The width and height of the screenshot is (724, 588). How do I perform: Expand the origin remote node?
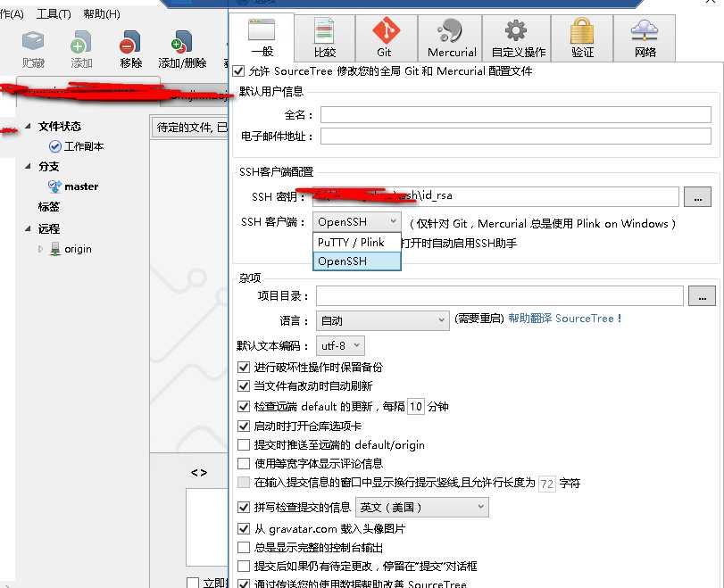click(40, 249)
